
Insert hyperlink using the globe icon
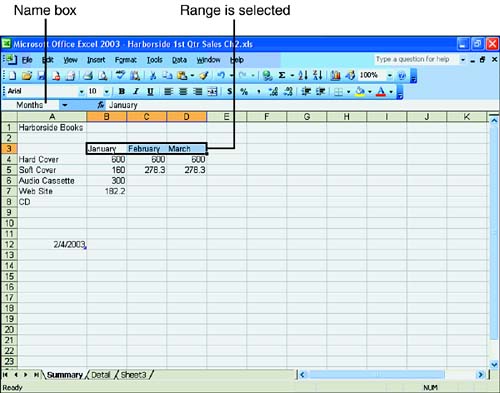pyautogui.click(x=267, y=76)
